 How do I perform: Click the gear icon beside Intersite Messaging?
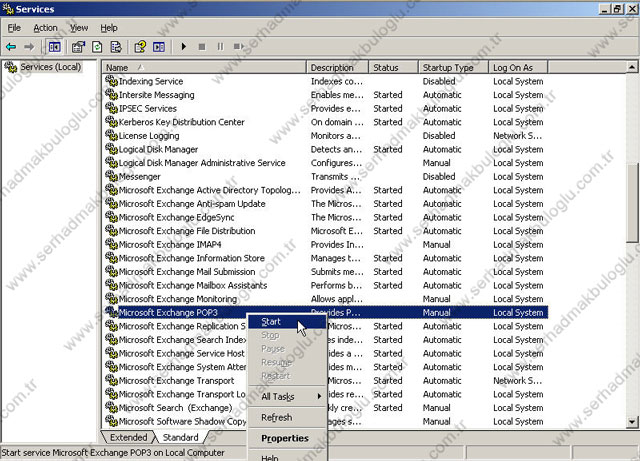111,94
